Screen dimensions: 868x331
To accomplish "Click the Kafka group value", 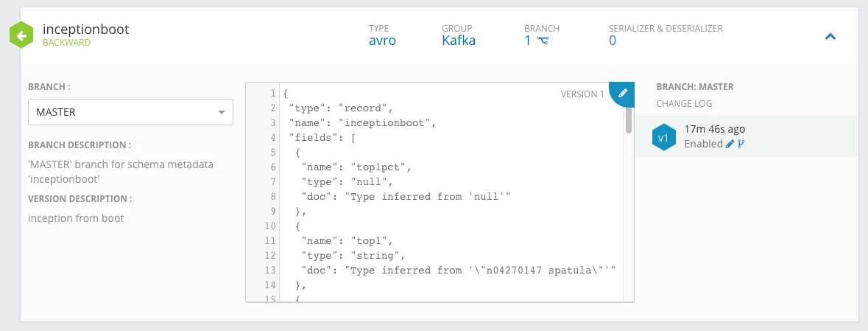I will point(459,41).
